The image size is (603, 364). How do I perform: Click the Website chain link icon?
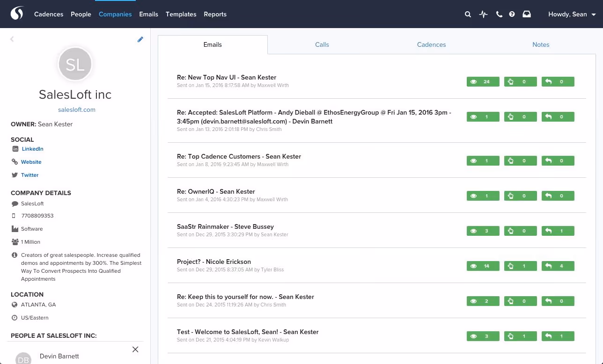pyautogui.click(x=15, y=162)
